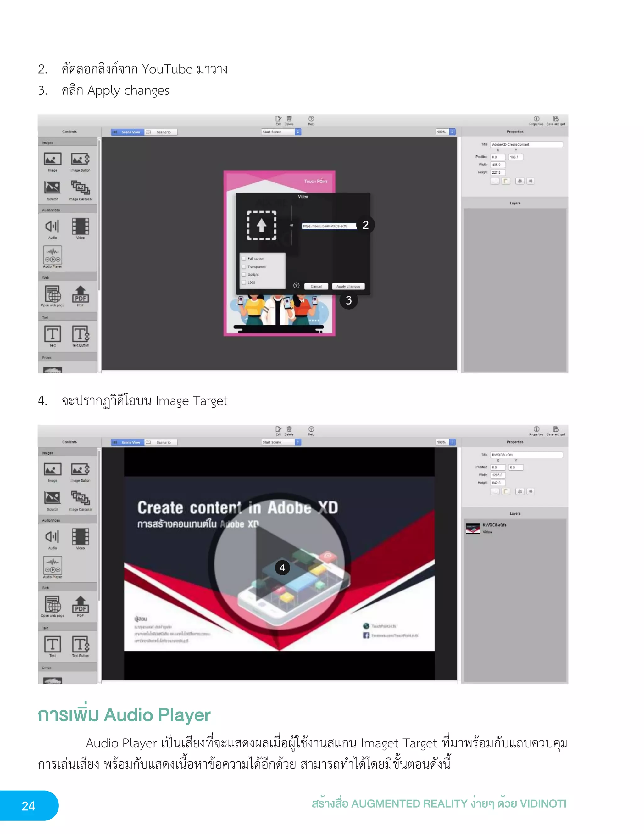The height and width of the screenshot is (834, 644).
Task: Switch to Scene View tab in the Video dialog screenshot
Action: coord(127,132)
